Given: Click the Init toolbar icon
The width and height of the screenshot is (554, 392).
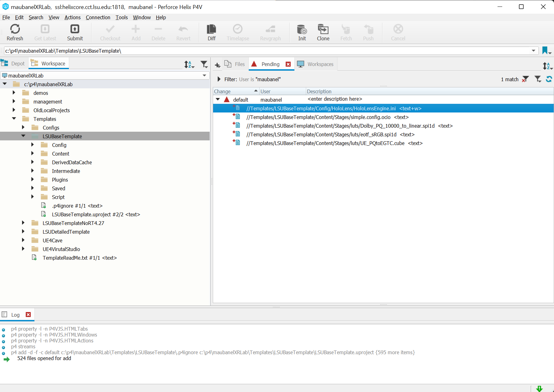Looking at the screenshot, I should pos(302,29).
